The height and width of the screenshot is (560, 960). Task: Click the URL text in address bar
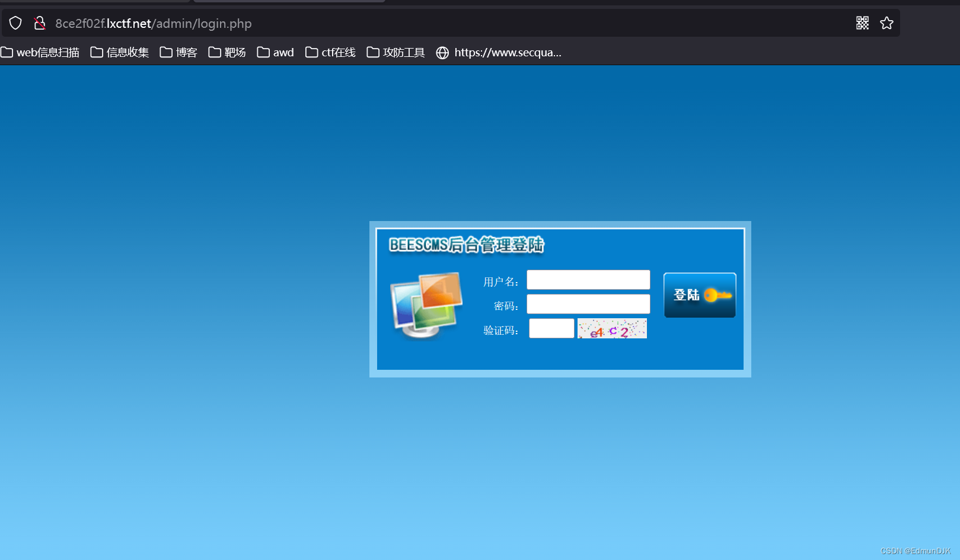point(154,24)
